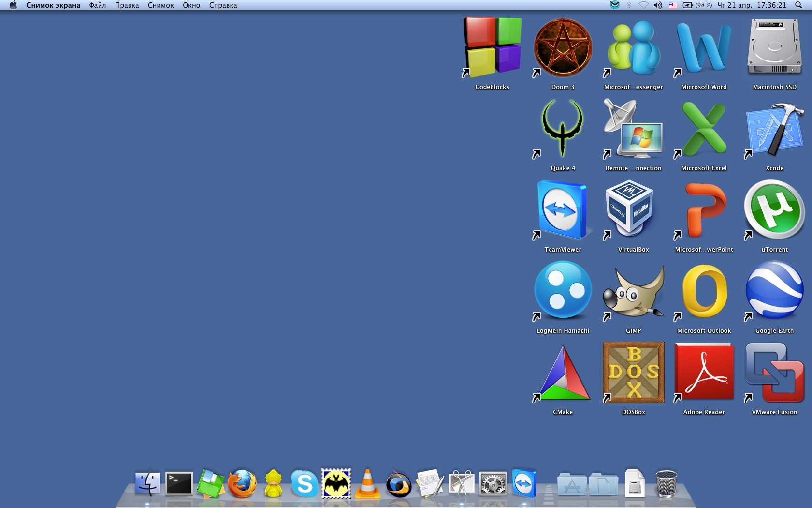Launch Doom 3 from the desktop
The image size is (812, 508).
pos(563,48)
